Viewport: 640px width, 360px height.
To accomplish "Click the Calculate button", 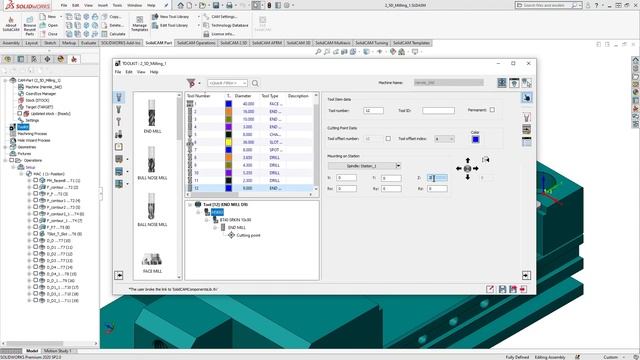I will (113, 34).
